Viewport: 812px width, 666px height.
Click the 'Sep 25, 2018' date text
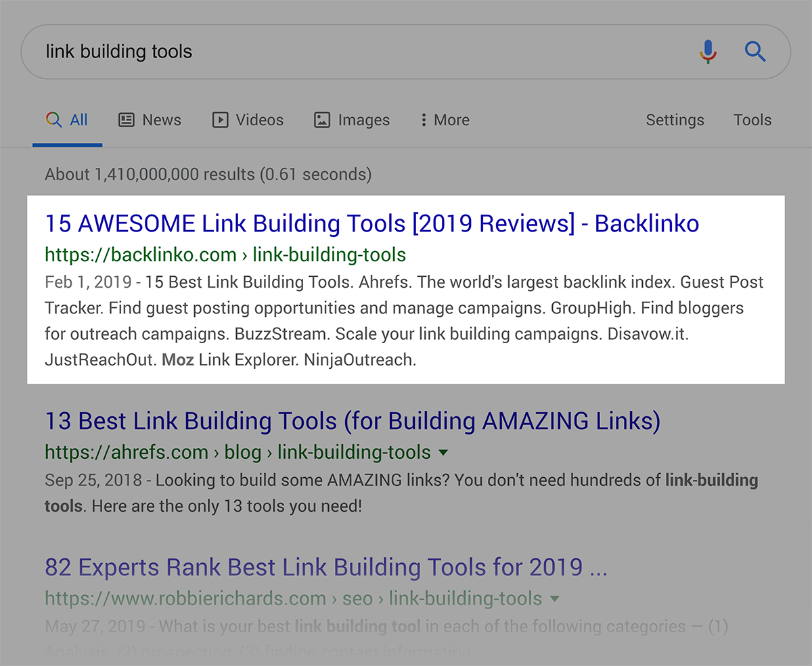coord(93,481)
